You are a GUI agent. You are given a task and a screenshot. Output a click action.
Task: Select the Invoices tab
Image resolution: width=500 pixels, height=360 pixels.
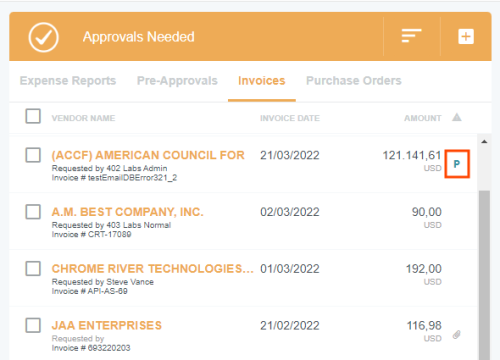262,81
